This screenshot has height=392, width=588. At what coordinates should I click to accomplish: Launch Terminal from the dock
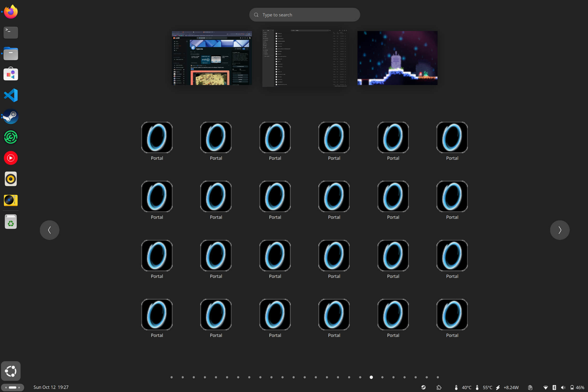[11, 33]
